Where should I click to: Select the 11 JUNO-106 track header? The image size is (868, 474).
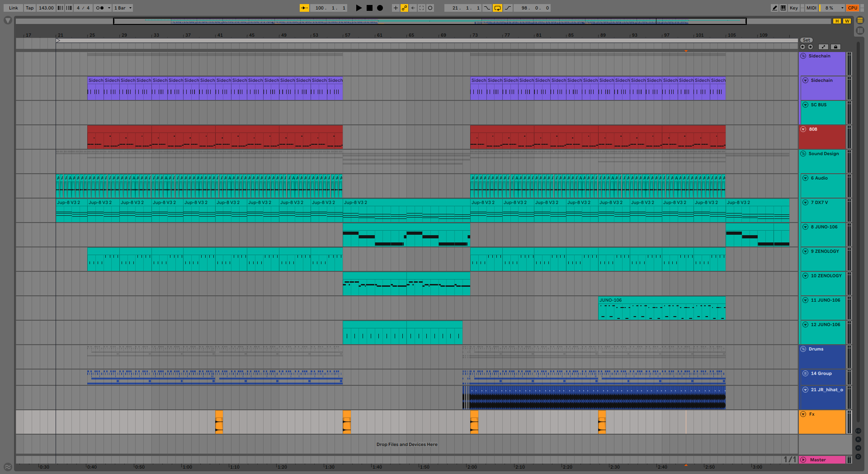click(x=823, y=308)
